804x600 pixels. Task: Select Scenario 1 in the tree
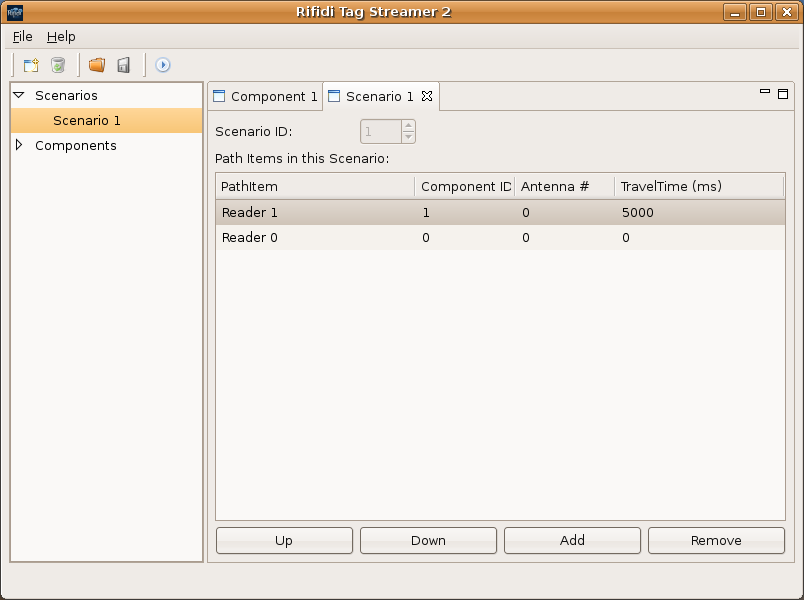87,121
